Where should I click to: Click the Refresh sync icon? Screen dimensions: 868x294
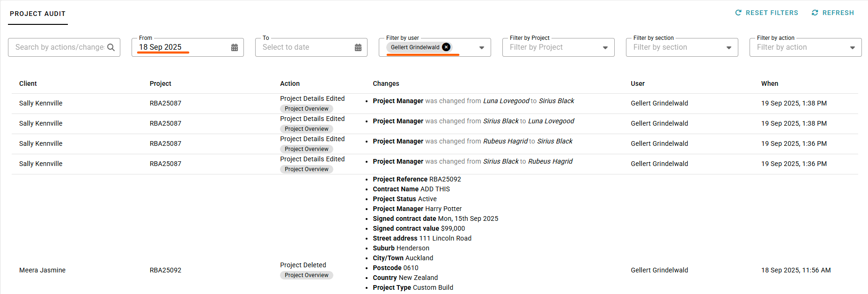click(x=815, y=13)
